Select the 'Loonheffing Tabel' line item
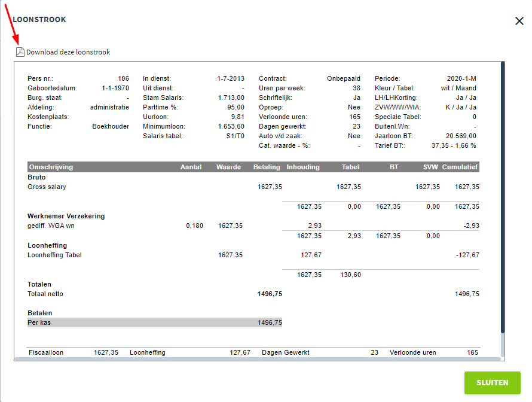The height and width of the screenshot is (402, 532). pyautogui.click(x=54, y=255)
